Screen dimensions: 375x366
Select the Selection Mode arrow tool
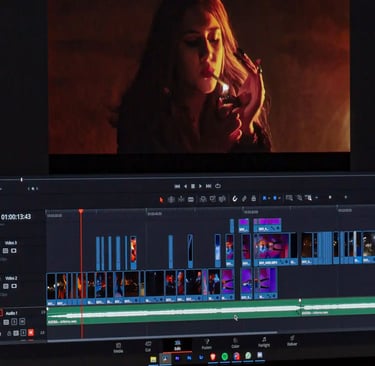click(x=162, y=199)
